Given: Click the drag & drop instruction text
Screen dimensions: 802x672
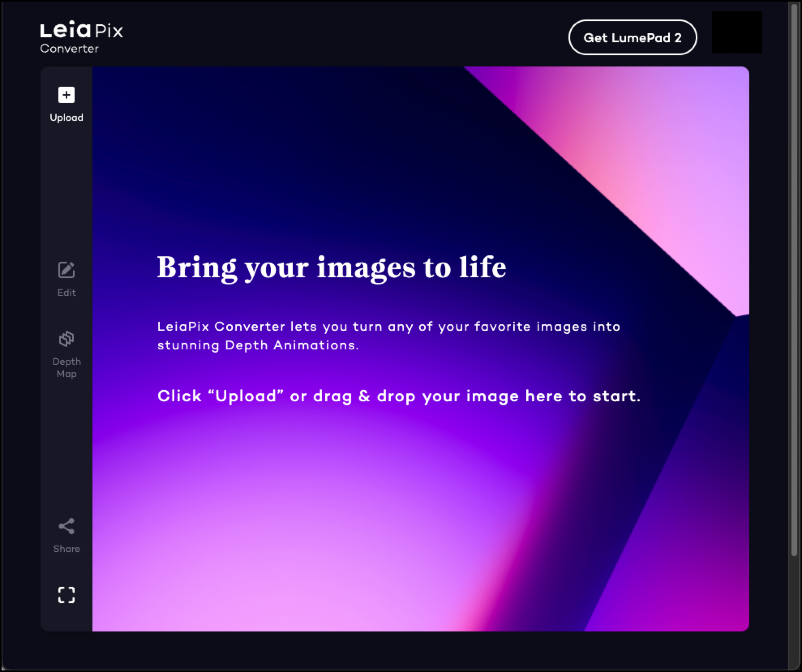Looking at the screenshot, I should click(x=399, y=396).
